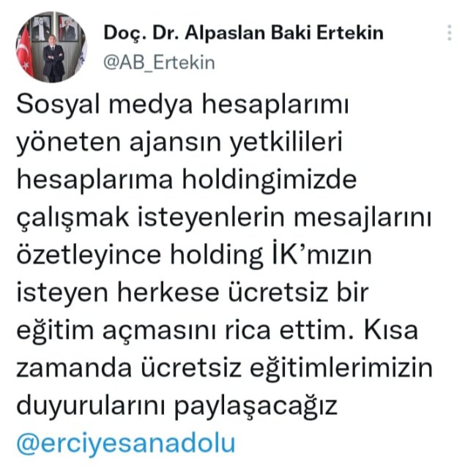Click the tweet line "duyurularını paylaşacağız"

pos(176,406)
